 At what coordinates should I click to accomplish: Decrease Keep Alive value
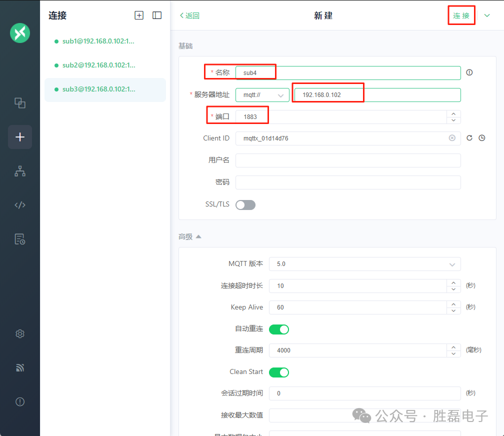[453, 310]
